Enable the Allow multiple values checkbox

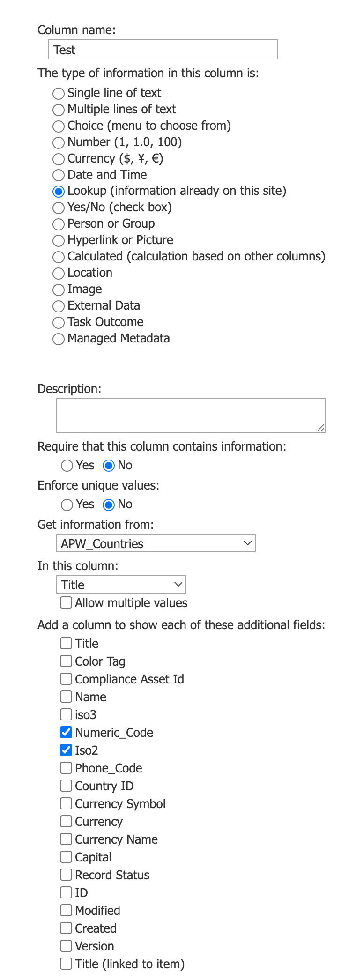(66, 603)
